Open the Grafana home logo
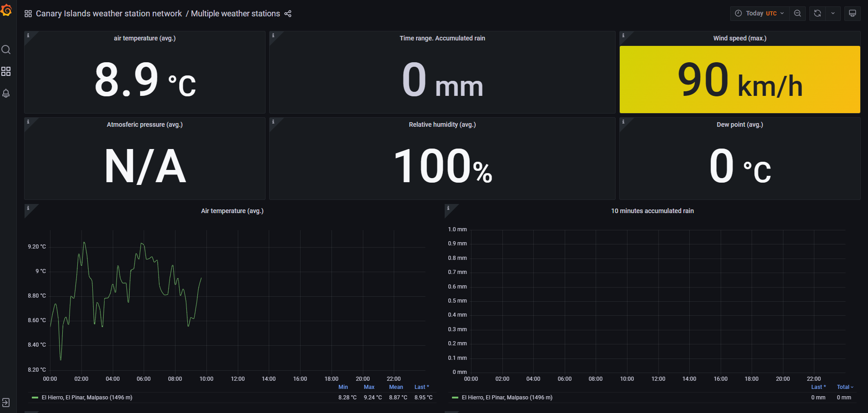Image resolution: width=868 pixels, height=413 pixels. (x=6, y=10)
